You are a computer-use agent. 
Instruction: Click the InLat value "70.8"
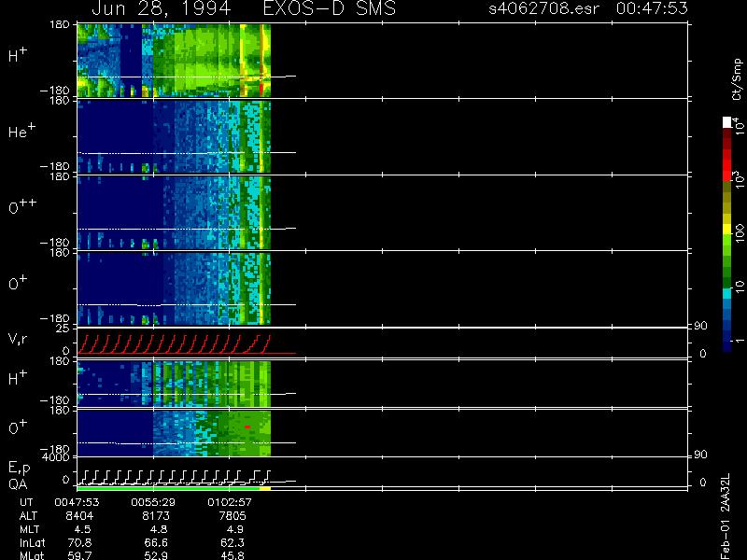tap(80, 542)
